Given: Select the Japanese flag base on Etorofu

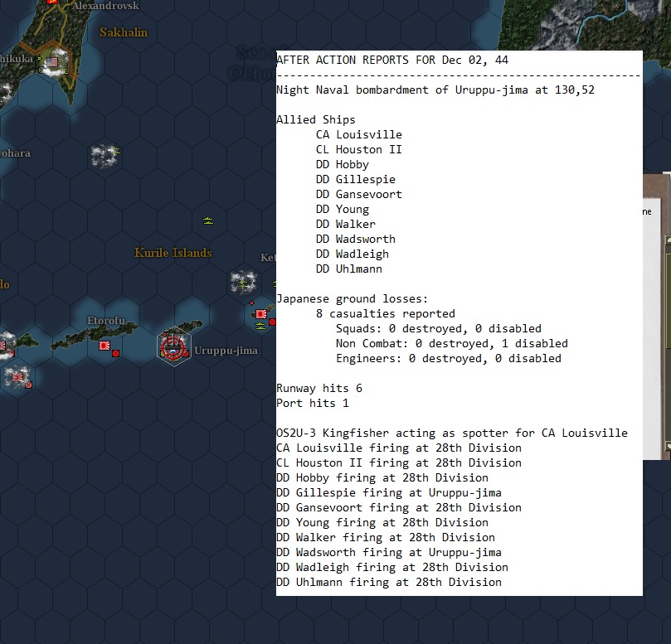Looking at the screenshot, I should (105, 346).
